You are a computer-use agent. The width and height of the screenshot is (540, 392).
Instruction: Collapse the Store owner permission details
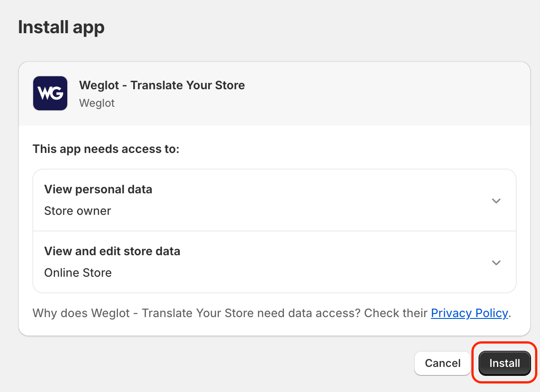496,201
